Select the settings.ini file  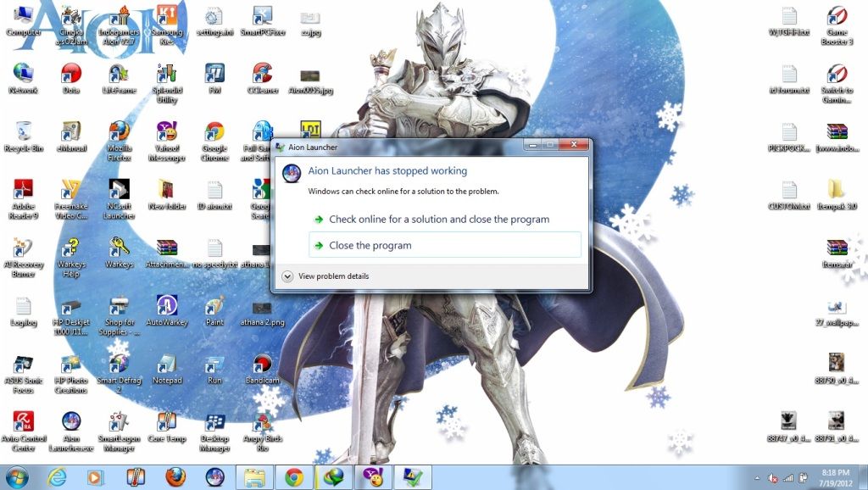[x=214, y=21]
